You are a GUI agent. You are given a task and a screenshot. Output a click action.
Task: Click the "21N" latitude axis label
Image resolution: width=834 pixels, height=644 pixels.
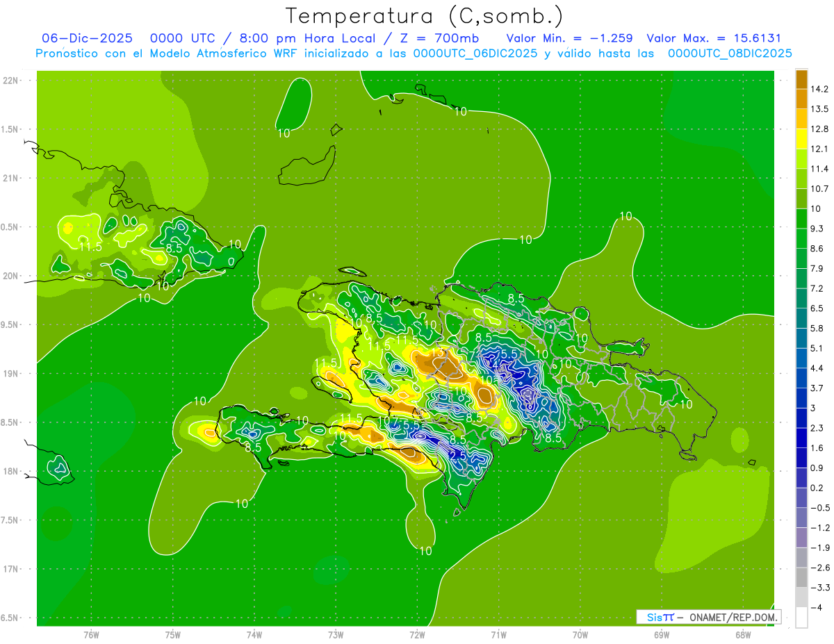(11, 178)
